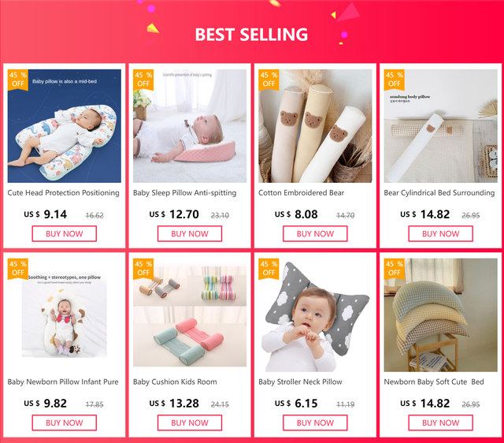504x443 pixels.
Task: Open the Bear Cylindrical Bed Surrounding image
Action: [x=440, y=126]
